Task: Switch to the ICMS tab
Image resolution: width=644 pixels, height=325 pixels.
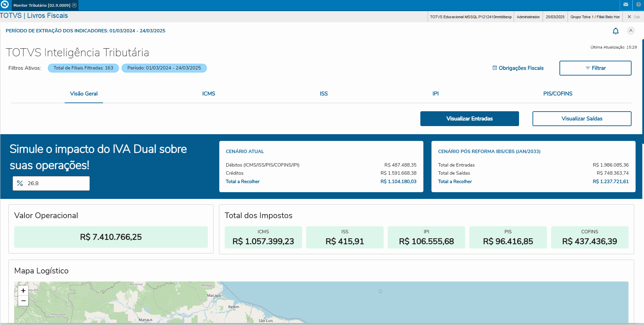Action: [209, 94]
